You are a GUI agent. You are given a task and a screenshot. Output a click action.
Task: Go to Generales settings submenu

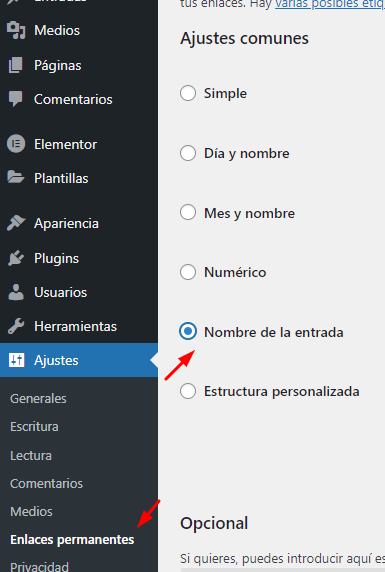[x=38, y=398]
